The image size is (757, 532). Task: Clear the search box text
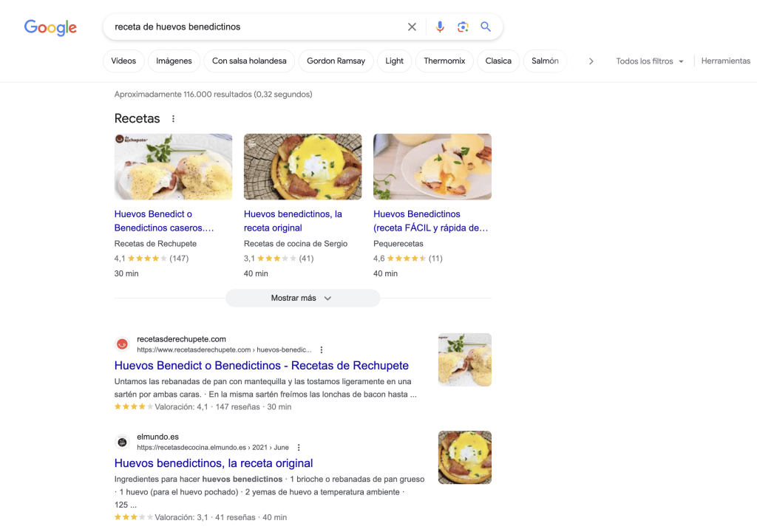[412, 27]
